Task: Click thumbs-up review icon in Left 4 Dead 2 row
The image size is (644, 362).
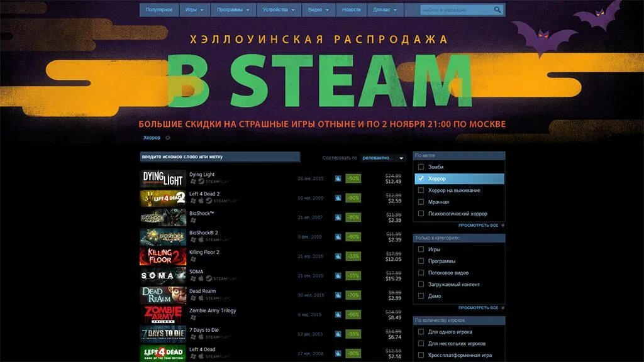Action: (x=338, y=198)
